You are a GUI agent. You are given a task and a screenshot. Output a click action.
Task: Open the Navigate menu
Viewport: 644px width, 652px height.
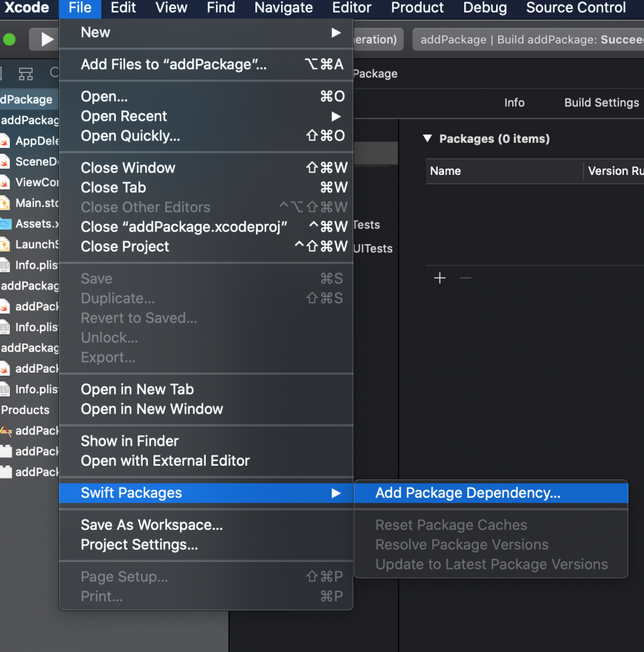[x=284, y=8]
